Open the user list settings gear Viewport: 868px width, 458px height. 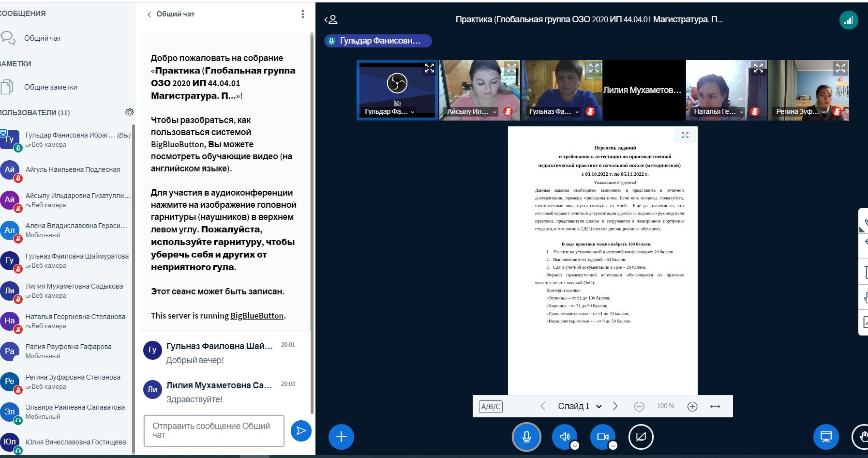coord(130,112)
